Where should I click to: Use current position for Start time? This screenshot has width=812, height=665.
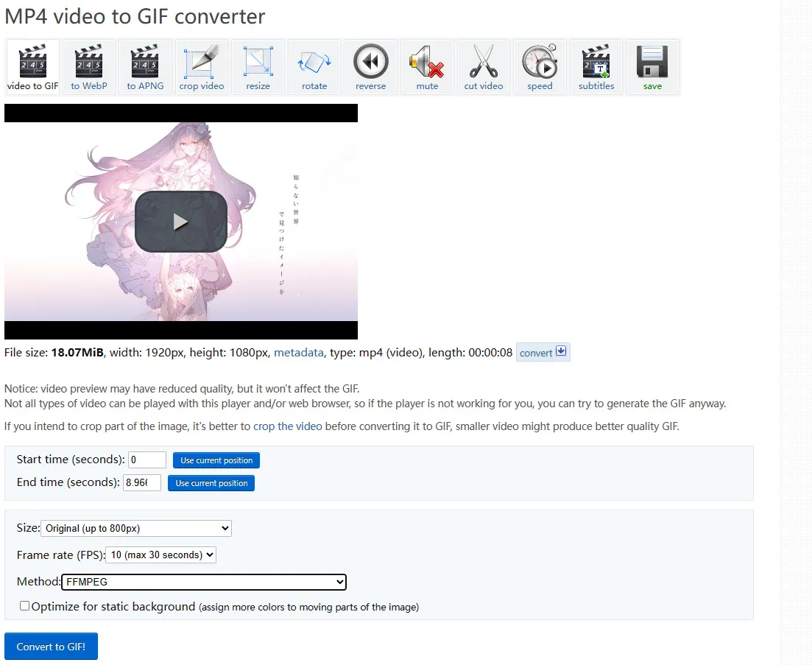216,460
